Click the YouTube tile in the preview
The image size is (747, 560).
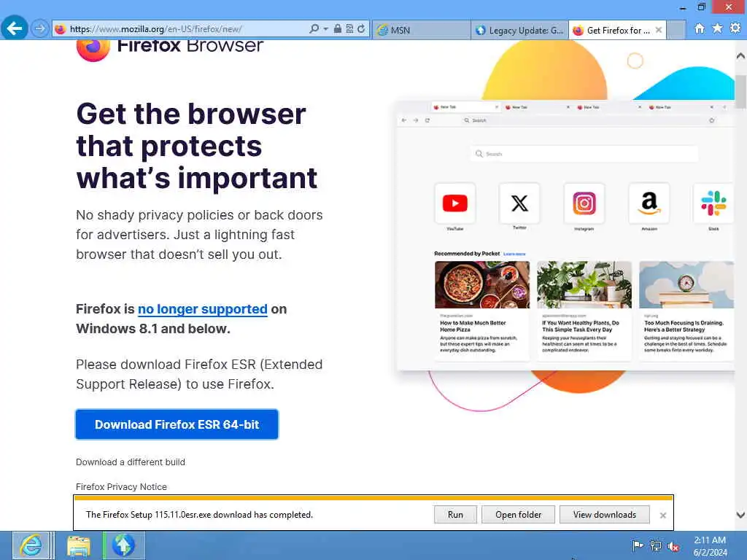455,203
